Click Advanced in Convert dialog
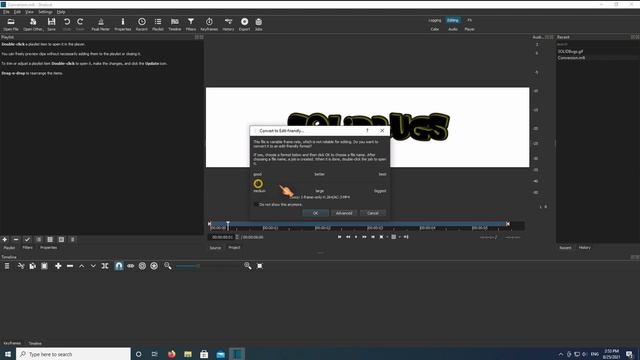The image size is (640, 360). tap(344, 213)
